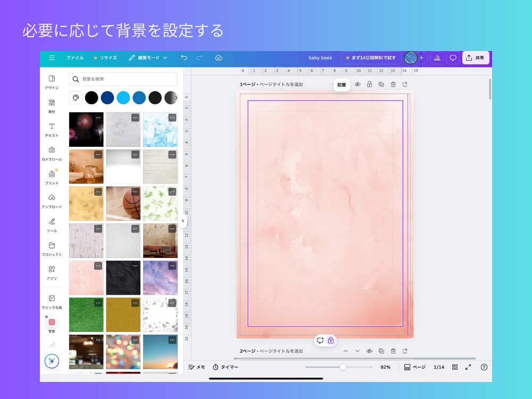Open the hamburger main menu

coord(52,58)
